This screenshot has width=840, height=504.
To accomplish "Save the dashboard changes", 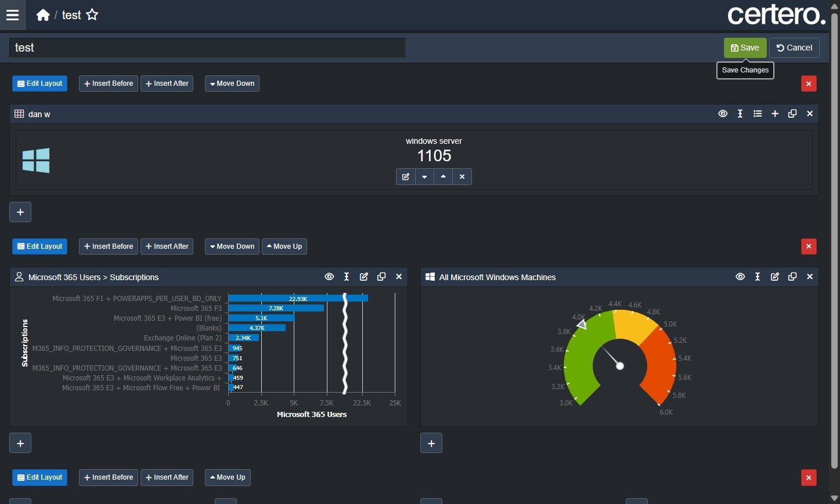I will (x=745, y=48).
